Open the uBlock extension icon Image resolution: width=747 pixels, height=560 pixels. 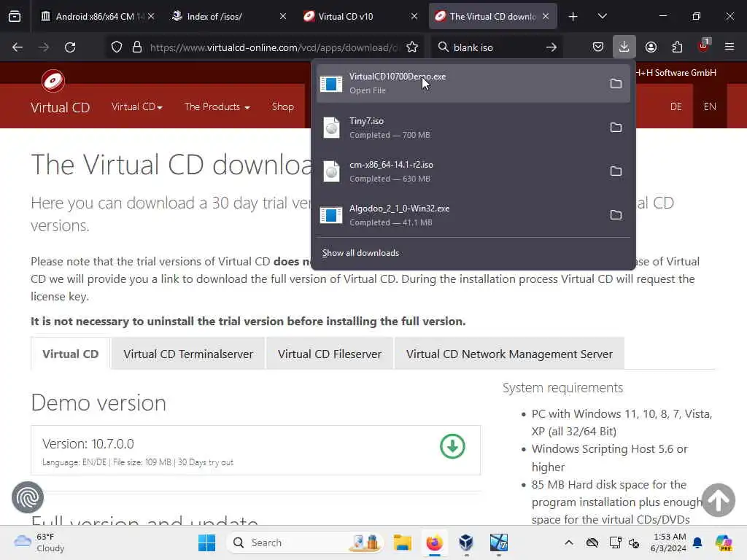click(704, 46)
